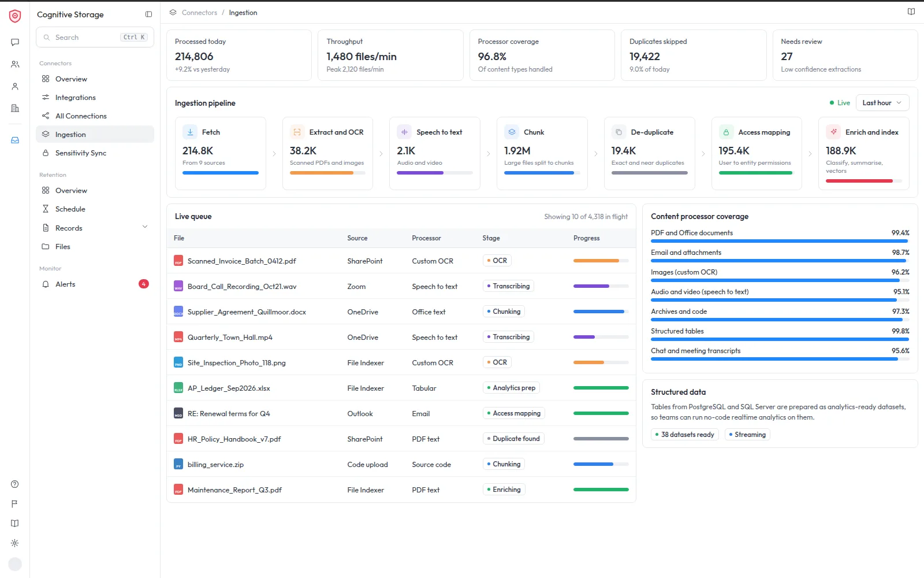
Task: Open the users group icon in rail
Action: (x=15, y=64)
